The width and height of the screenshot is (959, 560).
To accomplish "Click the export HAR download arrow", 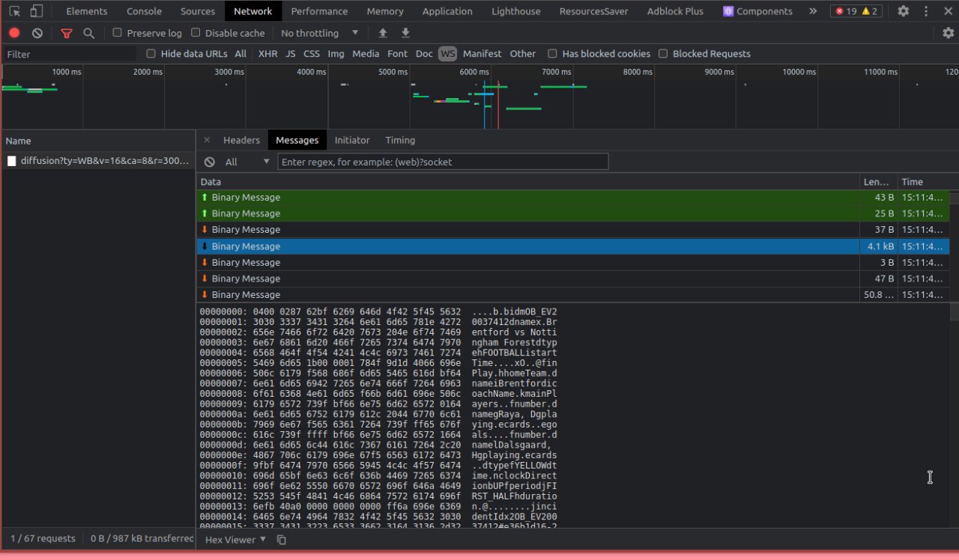I will pyautogui.click(x=405, y=33).
